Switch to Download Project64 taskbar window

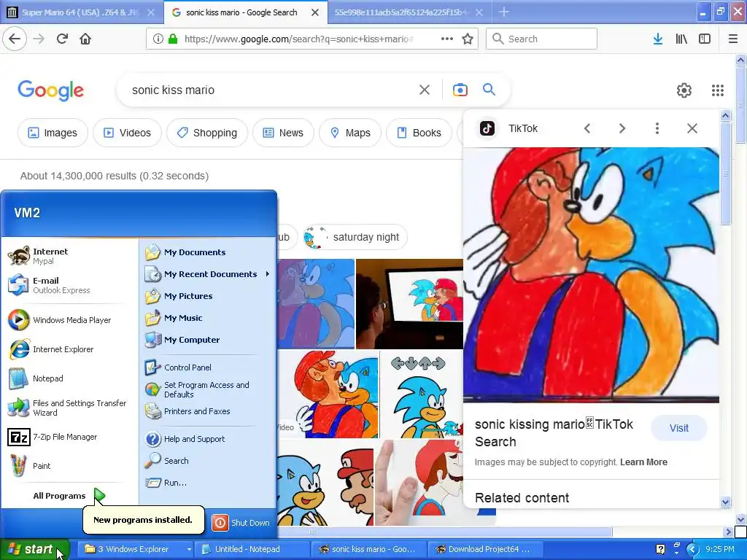tap(485, 549)
